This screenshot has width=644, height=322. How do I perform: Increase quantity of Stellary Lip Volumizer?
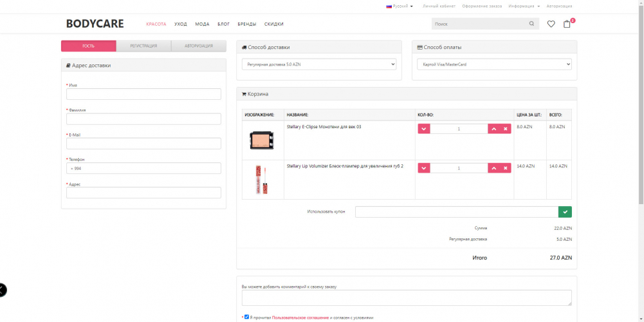(x=493, y=168)
